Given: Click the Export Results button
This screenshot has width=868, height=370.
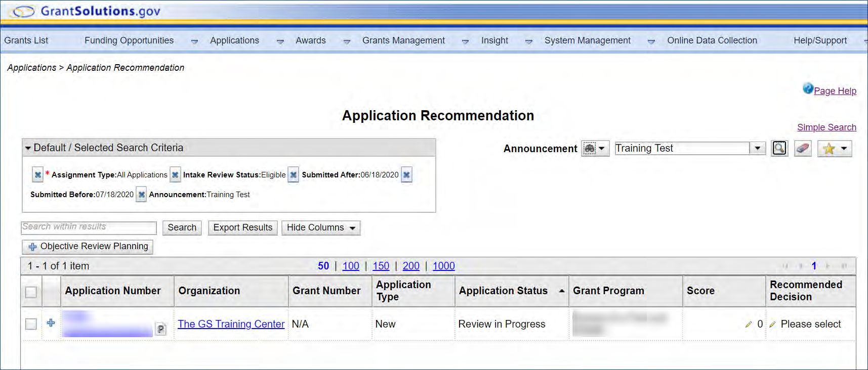Looking at the screenshot, I should click(242, 228).
